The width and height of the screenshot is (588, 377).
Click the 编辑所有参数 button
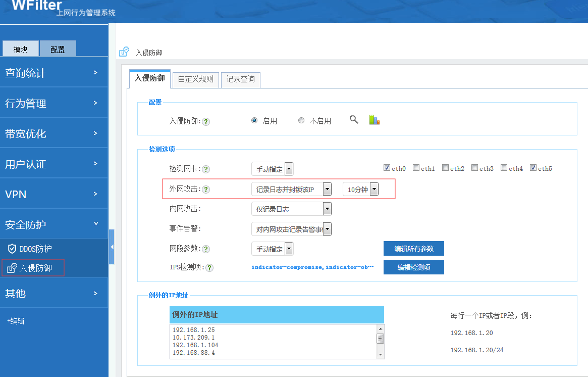tap(413, 248)
